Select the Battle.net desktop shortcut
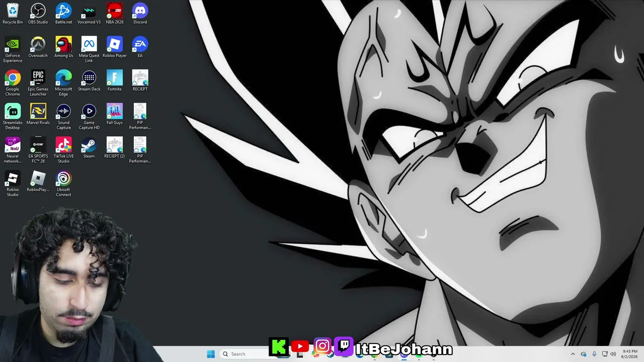Image resolution: width=644 pixels, height=362 pixels. (x=63, y=14)
